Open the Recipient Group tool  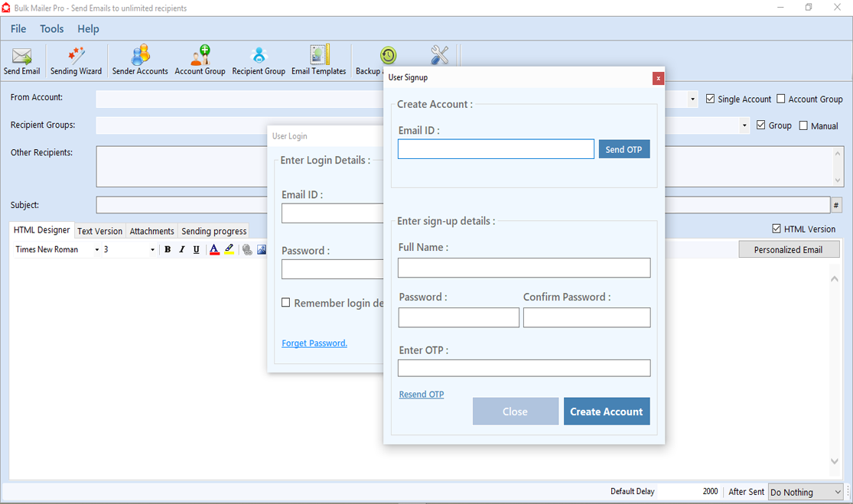click(x=259, y=60)
